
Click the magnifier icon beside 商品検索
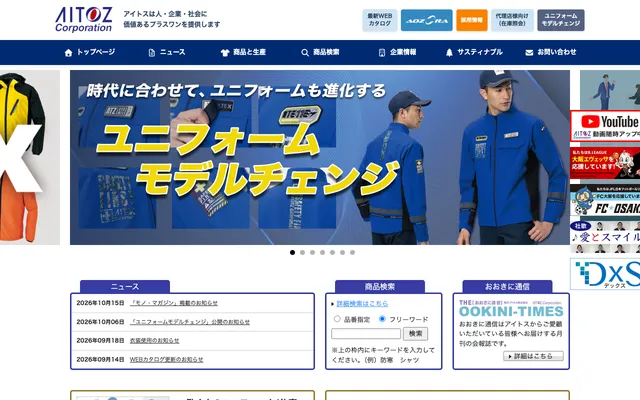[x=305, y=53]
